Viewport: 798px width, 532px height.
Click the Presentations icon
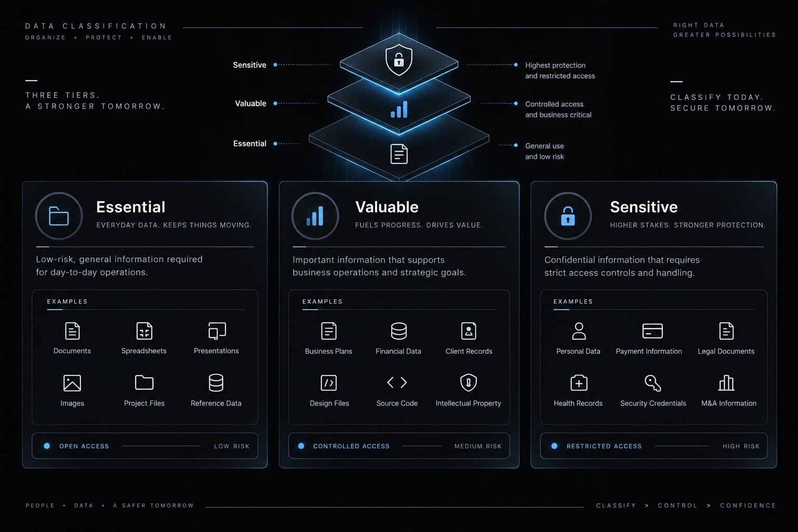click(217, 331)
